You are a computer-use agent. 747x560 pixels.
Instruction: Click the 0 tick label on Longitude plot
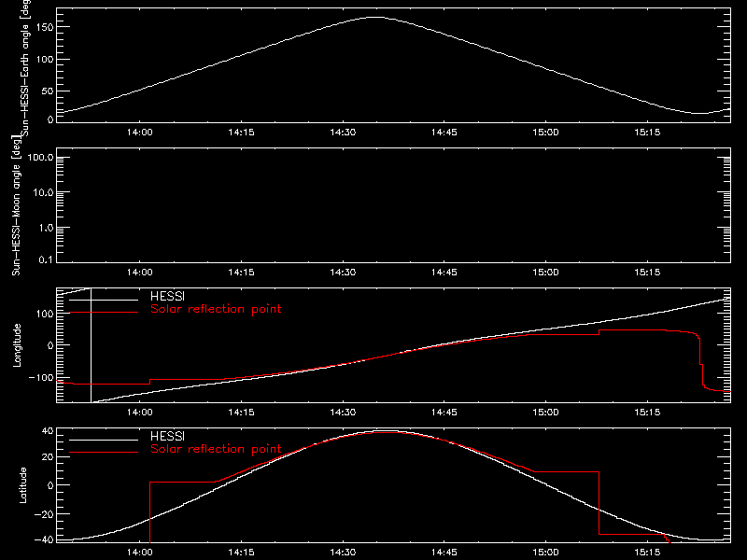(50, 345)
